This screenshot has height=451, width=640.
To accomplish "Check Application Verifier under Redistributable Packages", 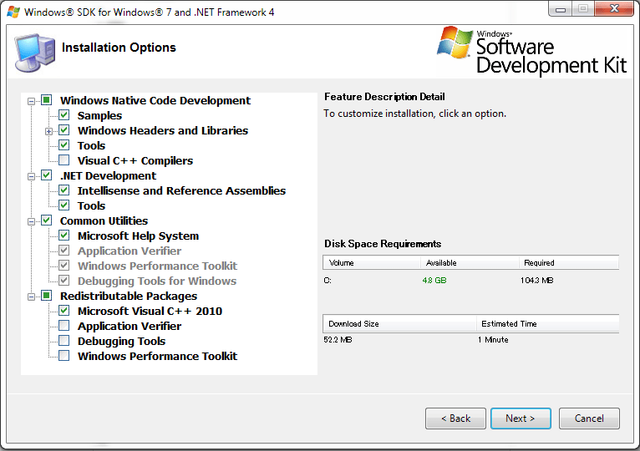I will click(x=64, y=326).
